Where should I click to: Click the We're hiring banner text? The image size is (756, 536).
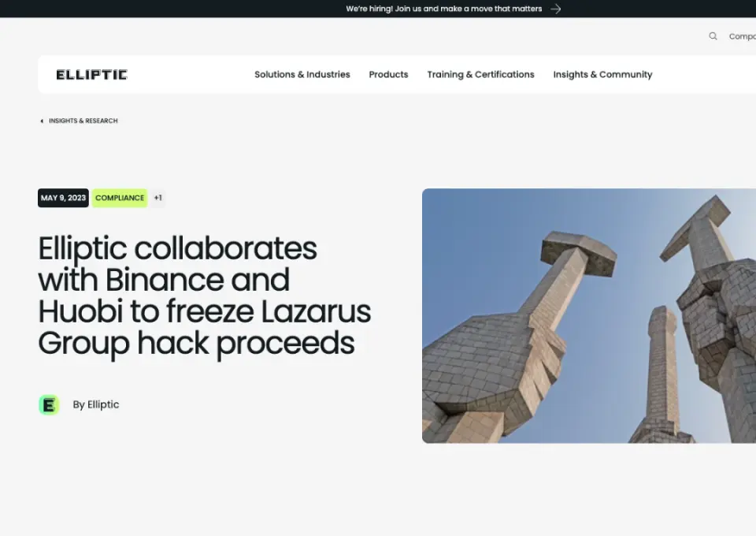[444, 9]
